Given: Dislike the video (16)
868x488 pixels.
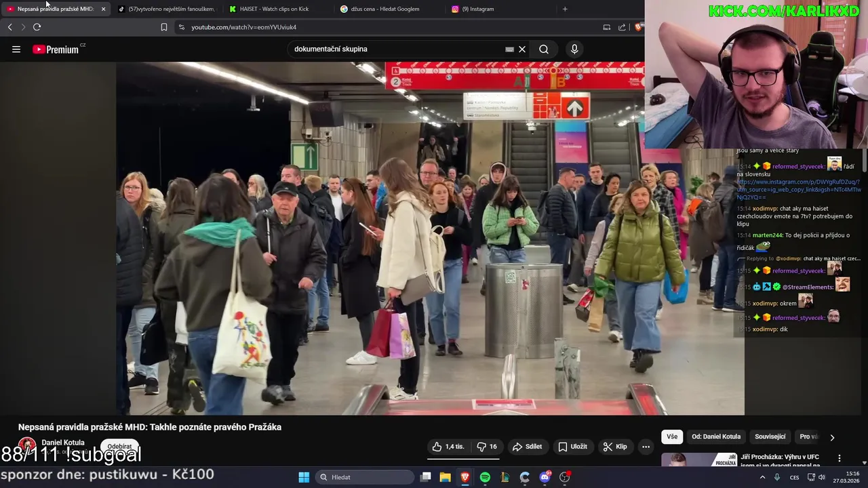Looking at the screenshot, I should click(x=487, y=447).
